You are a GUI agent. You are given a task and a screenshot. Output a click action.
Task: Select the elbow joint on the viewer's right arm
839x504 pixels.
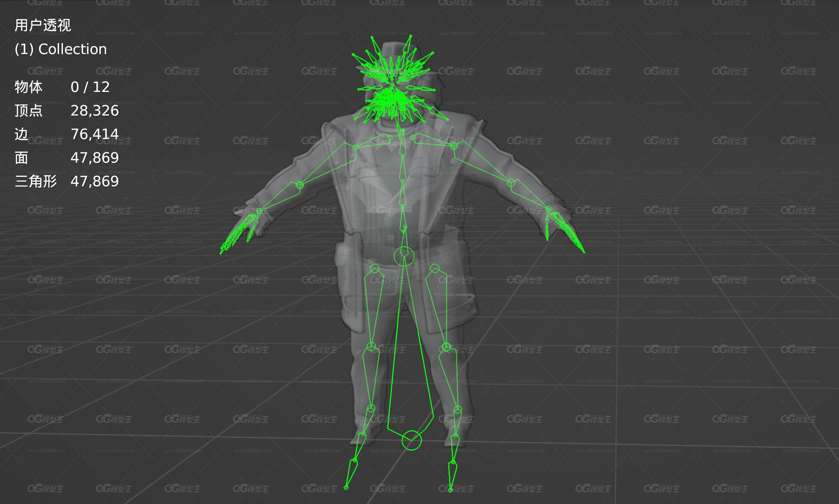[x=511, y=183]
